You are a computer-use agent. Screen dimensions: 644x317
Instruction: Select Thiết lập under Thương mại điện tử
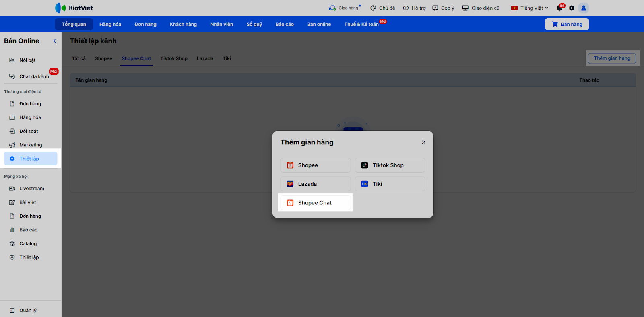(x=31, y=158)
